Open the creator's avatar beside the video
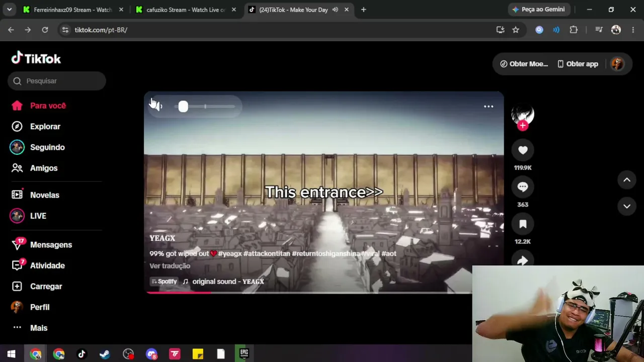The image size is (644, 362). 523,114
